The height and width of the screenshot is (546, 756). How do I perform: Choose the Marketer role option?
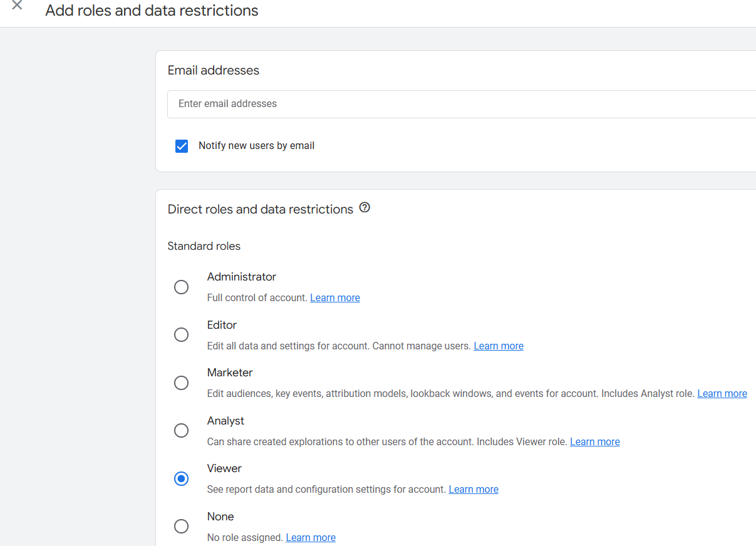pos(181,383)
